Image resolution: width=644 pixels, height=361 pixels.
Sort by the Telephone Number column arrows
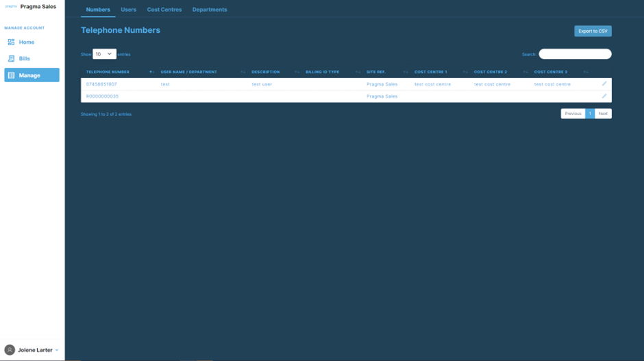[x=151, y=72]
